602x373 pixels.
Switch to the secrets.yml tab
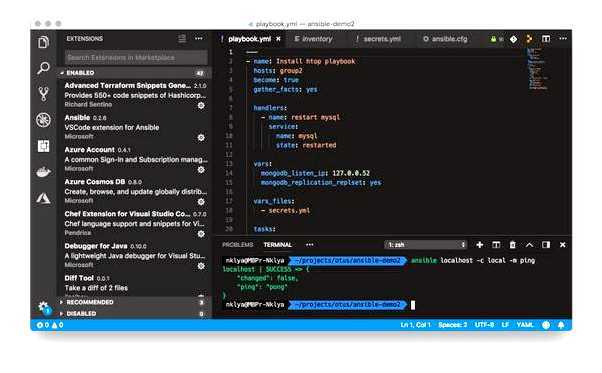(379, 39)
